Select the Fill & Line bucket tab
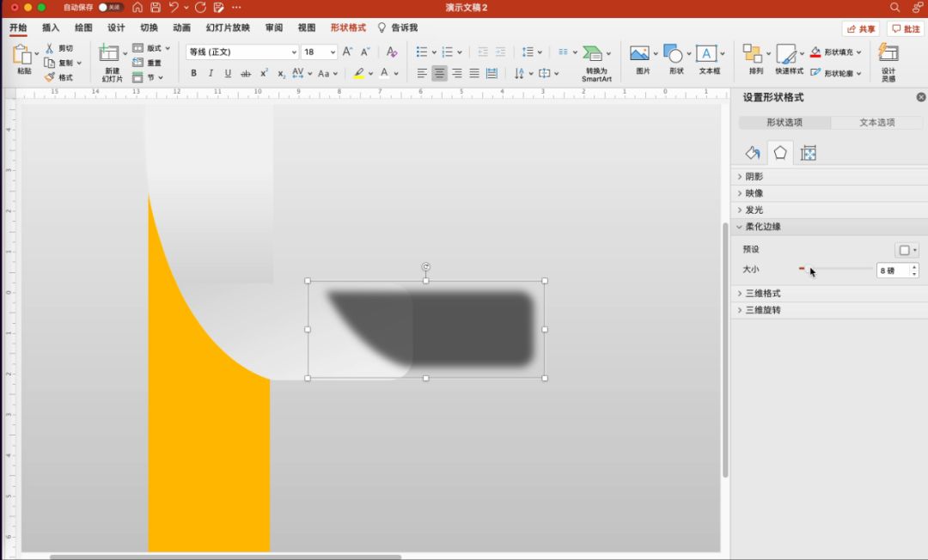The height and width of the screenshot is (560, 928). click(752, 153)
